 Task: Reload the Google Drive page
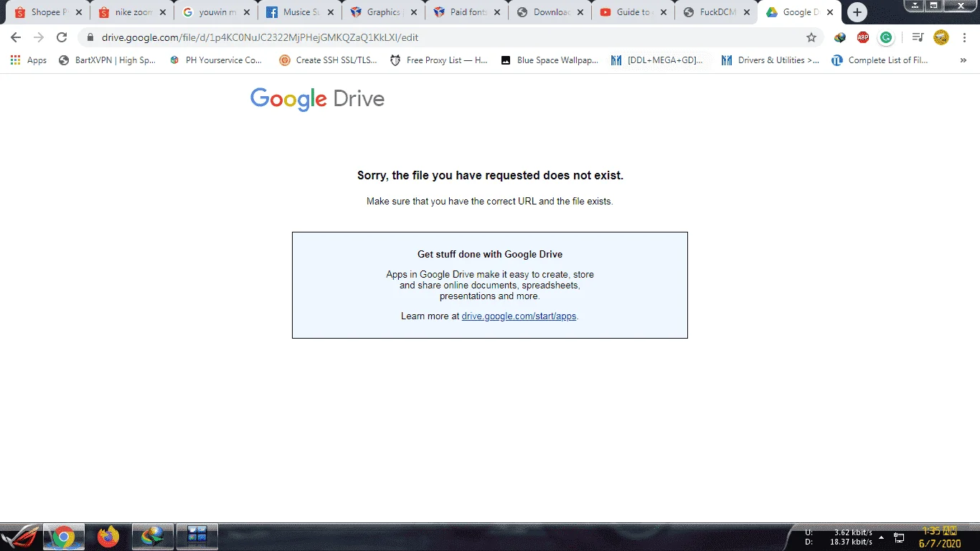pyautogui.click(x=62, y=37)
